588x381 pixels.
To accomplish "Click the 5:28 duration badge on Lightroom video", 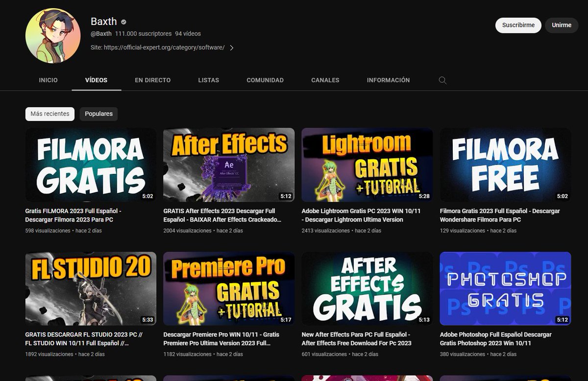I will click(424, 196).
